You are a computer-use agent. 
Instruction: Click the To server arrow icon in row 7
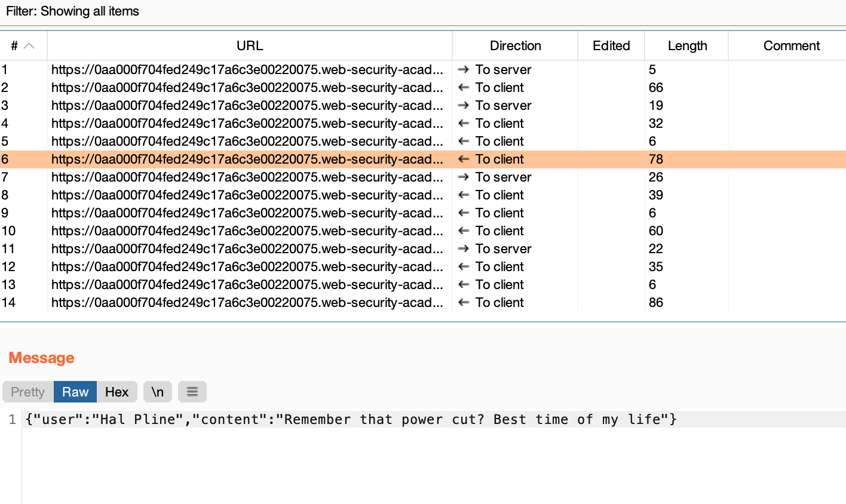(463, 177)
